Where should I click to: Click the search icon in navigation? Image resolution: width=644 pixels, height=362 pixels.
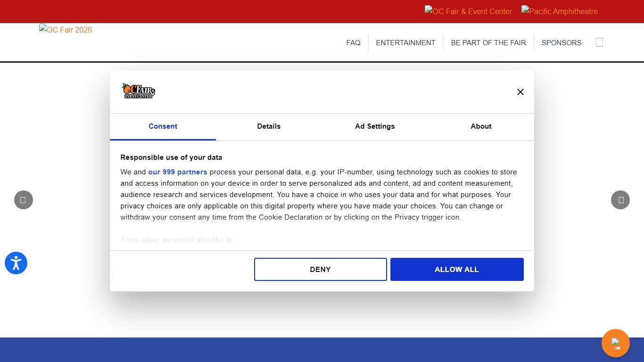pos(599,42)
